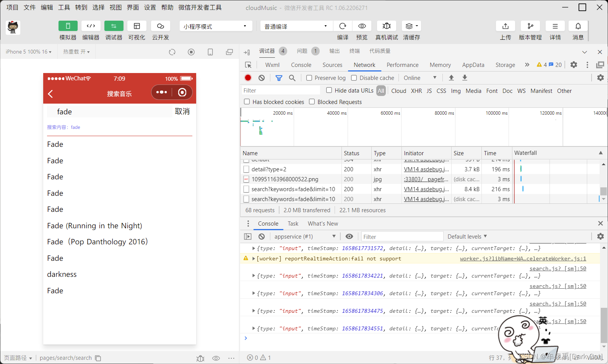Open the 小程序模式 mode dropdown
Screen dimensions: 608x364
point(215,26)
